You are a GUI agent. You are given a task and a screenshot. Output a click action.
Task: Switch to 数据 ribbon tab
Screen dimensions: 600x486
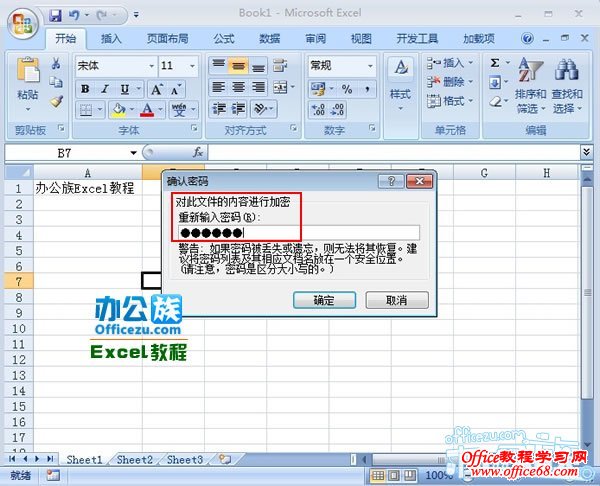pos(269,39)
